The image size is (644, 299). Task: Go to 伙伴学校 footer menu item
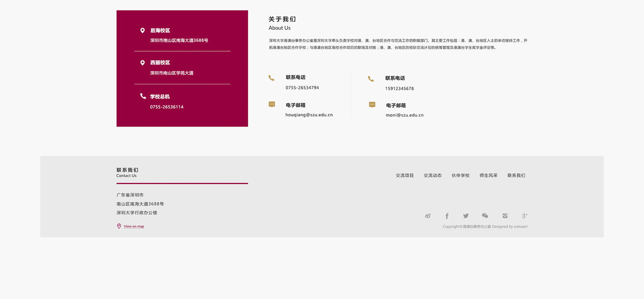tap(460, 175)
